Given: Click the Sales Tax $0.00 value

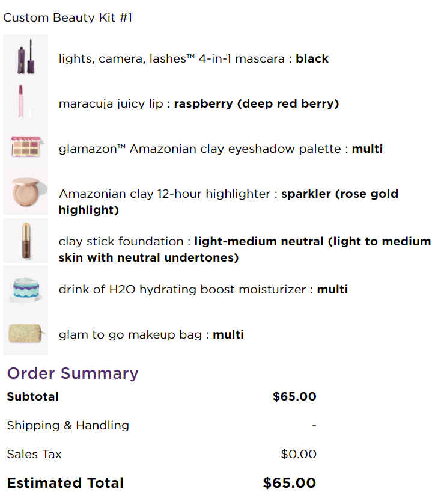Looking at the screenshot, I should [x=298, y=455].
